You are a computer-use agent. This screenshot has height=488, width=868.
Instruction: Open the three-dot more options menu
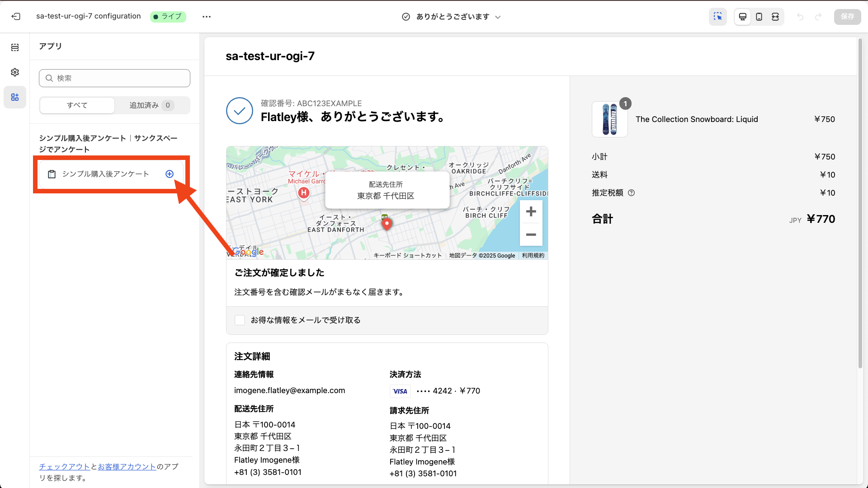(x=207, y=17)
